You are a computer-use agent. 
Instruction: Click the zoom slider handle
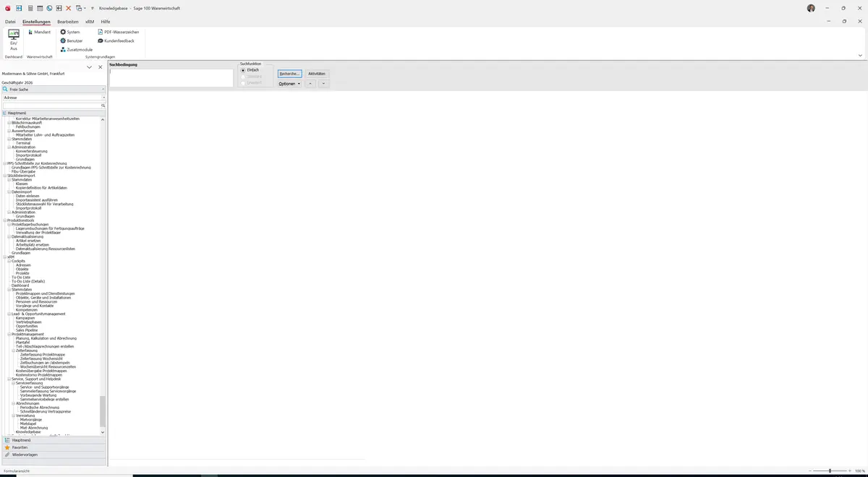[830, 470]
